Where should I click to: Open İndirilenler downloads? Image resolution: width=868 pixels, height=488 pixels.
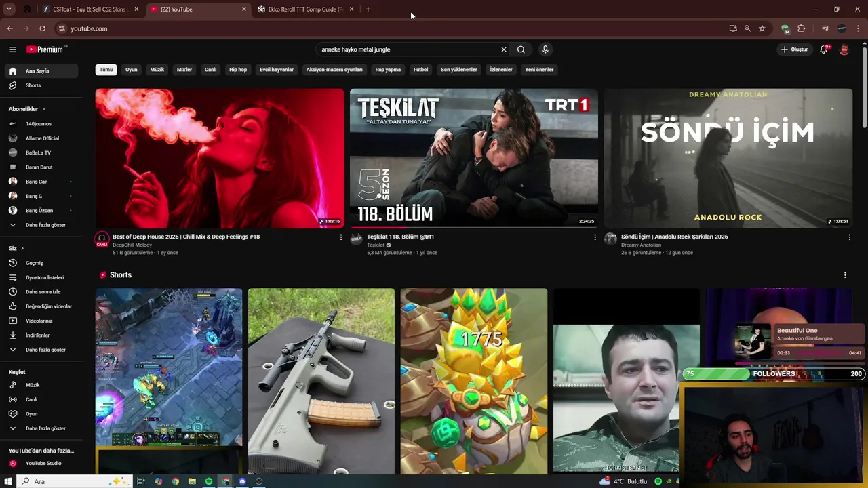pyautogui.click(x=41, y=335)
